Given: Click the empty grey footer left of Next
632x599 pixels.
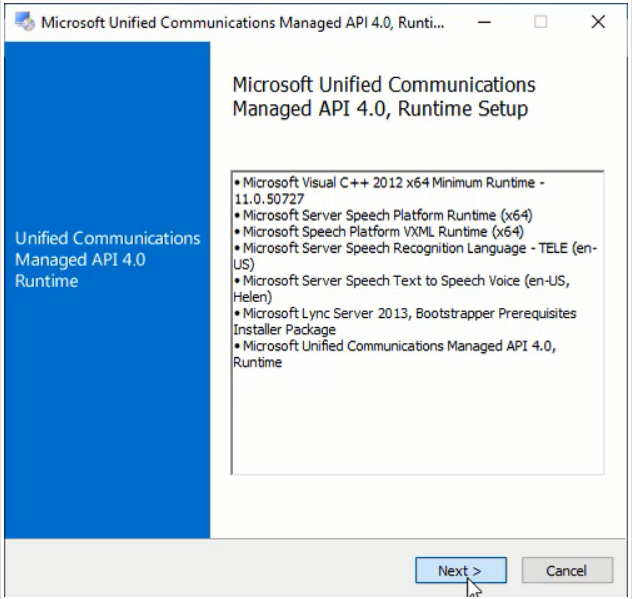Looking at the screenshot, I should [200, 571].
